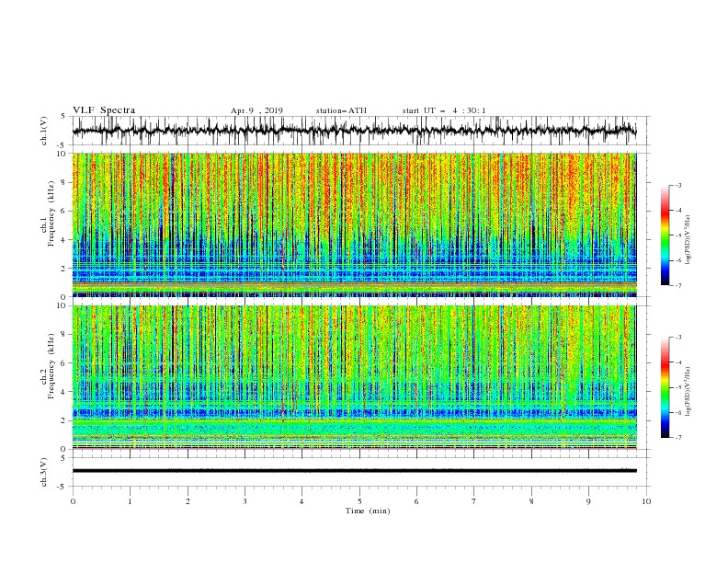Click time-axis tick label "3"
This screenshot has height=563, width=728.
pos(245,501)
